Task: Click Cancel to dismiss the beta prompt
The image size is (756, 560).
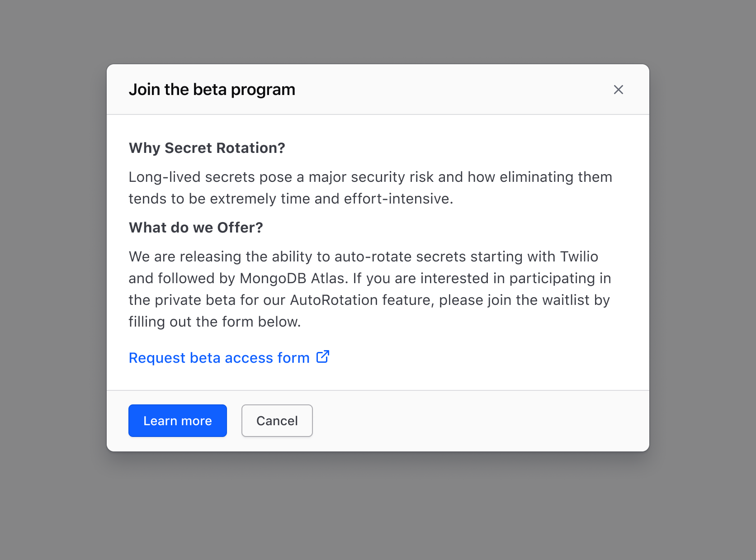Action: coord(277,421)
